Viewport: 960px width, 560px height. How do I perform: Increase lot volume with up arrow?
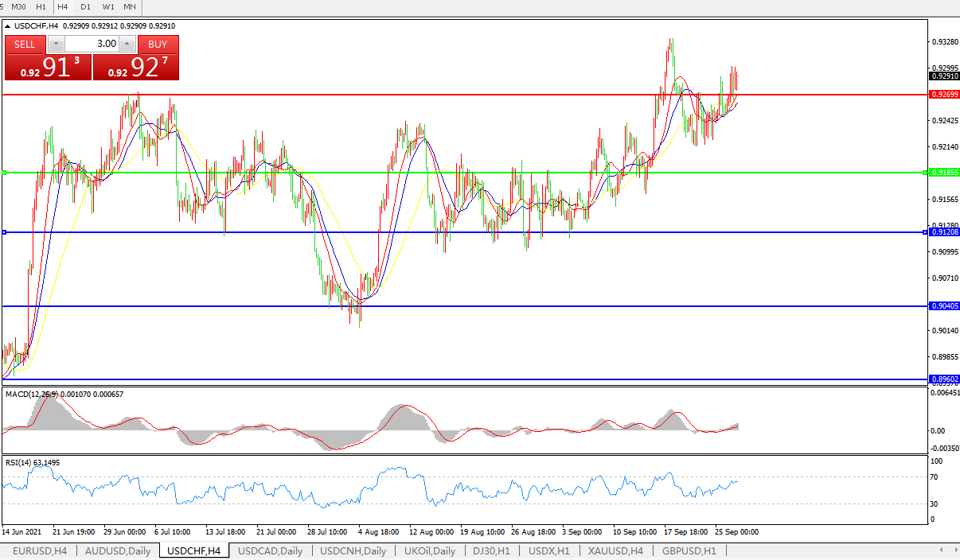tap(127, 44)
